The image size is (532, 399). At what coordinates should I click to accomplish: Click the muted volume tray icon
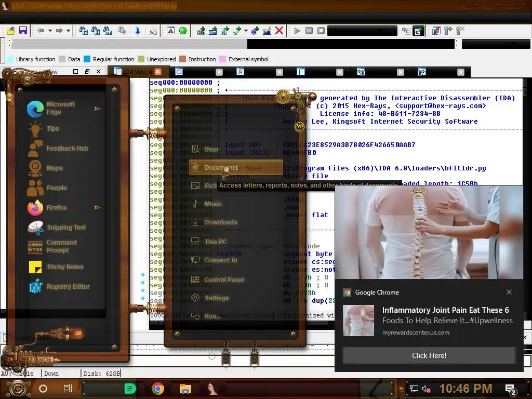click(x=426, y=389)
